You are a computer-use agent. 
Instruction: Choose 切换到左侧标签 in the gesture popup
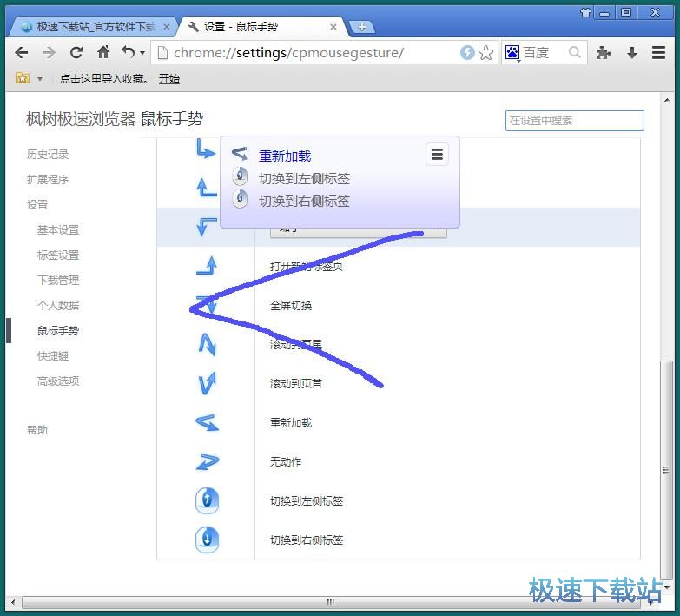(305, 178)
